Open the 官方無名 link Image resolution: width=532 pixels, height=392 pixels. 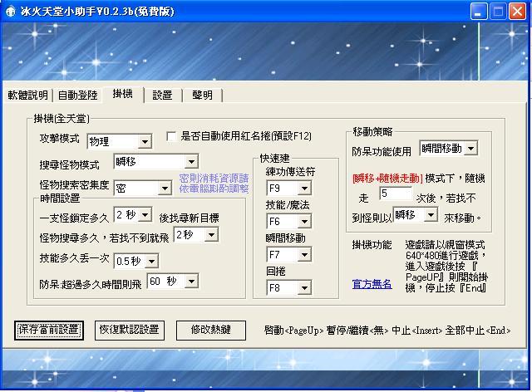point(372,284)
